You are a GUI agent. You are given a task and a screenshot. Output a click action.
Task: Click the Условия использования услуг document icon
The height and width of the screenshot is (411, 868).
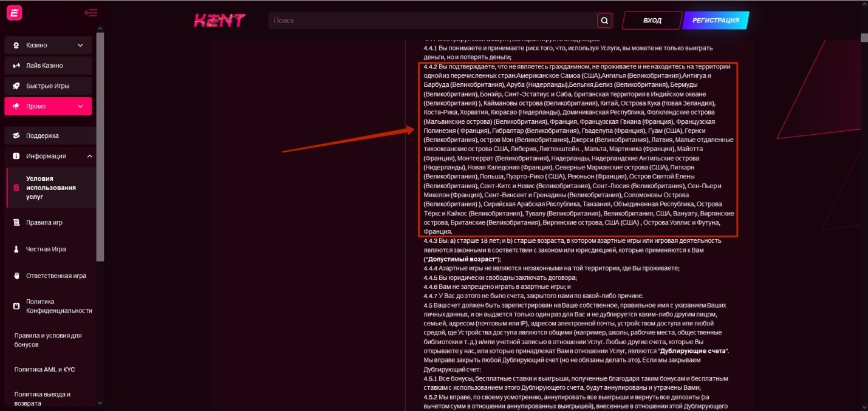(x=16, y=188)
